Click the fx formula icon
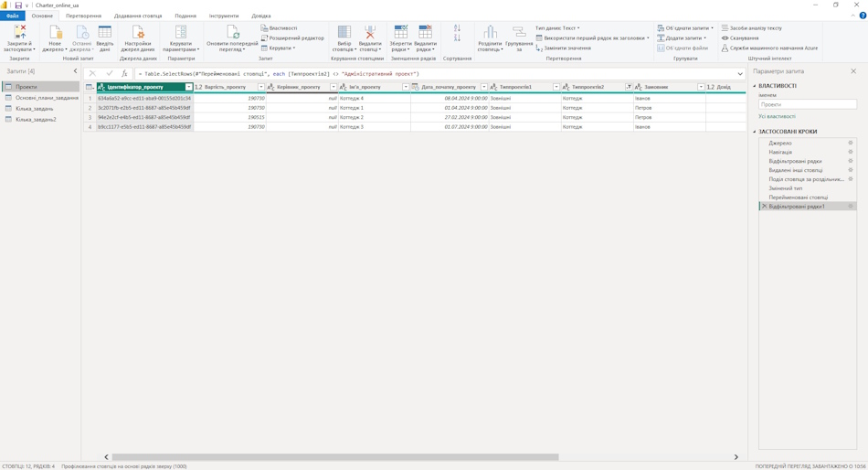The height and width of the screenshot is (470, 868). (124, 74)
